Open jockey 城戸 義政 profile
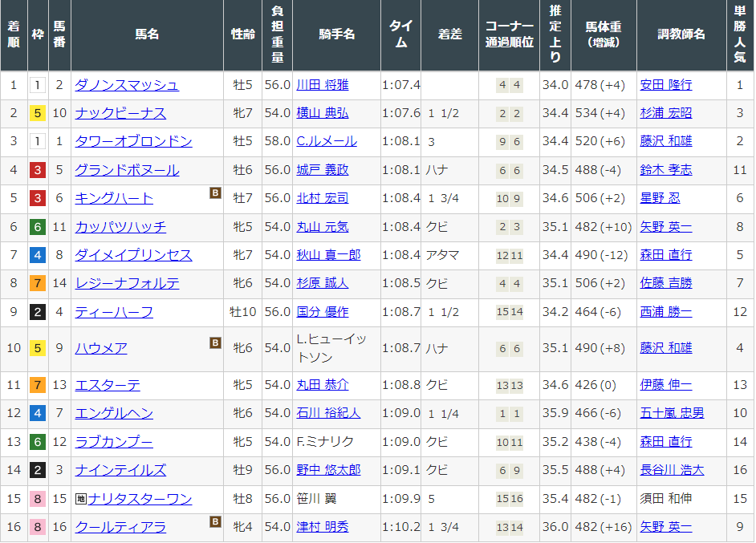 (x=322, y=169)
